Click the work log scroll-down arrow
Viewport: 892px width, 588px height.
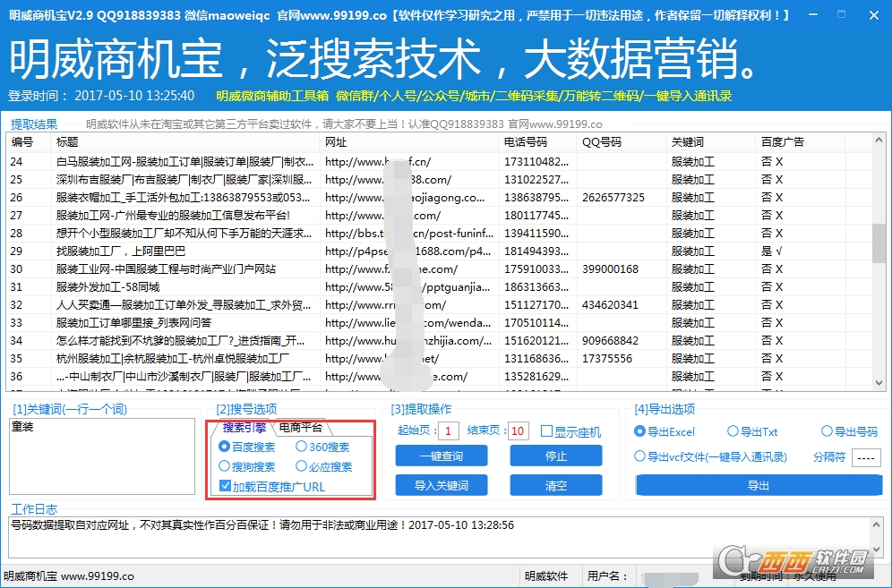tap(877, 550)
